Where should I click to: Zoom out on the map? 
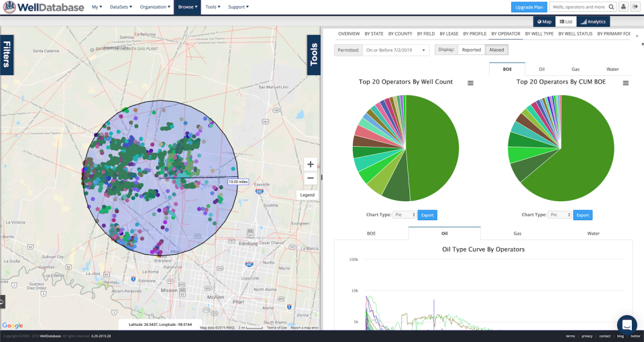tap(311, 178)
